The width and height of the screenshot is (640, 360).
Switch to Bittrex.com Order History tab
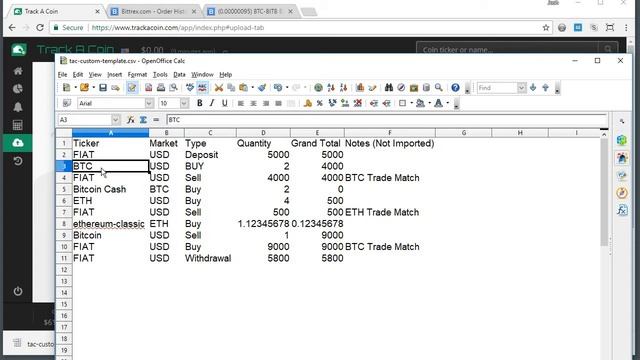point(153,11)
